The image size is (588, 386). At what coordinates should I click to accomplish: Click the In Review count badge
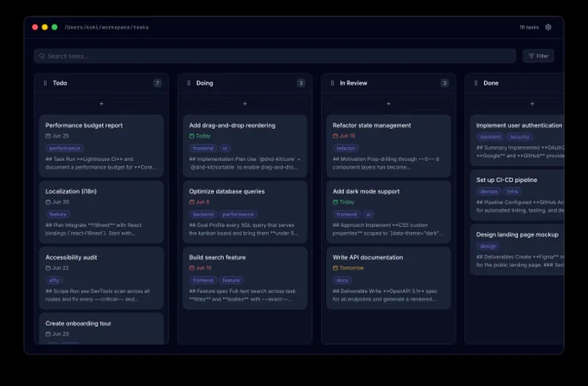pos(444,83)
